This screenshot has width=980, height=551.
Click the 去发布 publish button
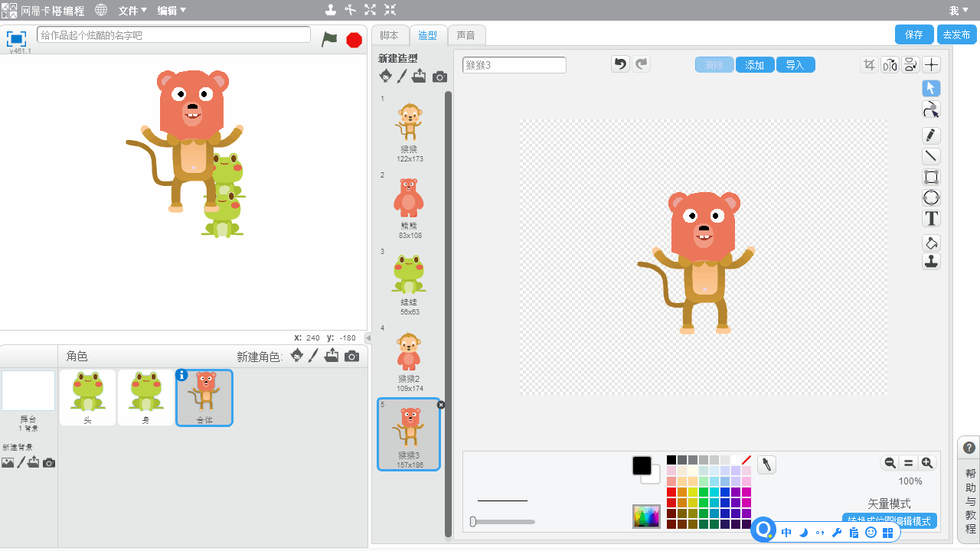(x=956, y=34)
